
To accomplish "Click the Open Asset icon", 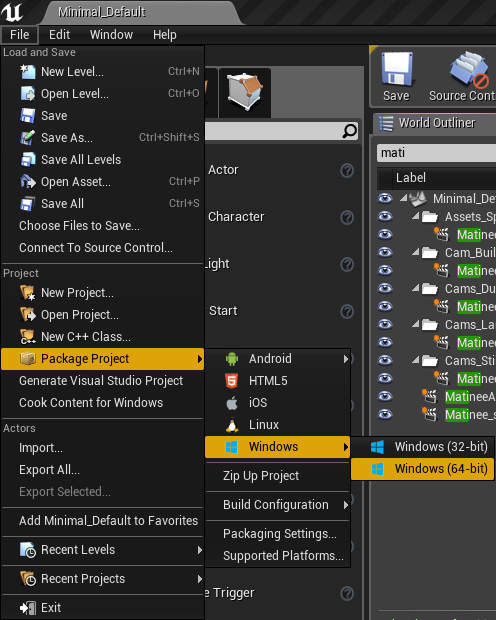I will coord(28,181).
